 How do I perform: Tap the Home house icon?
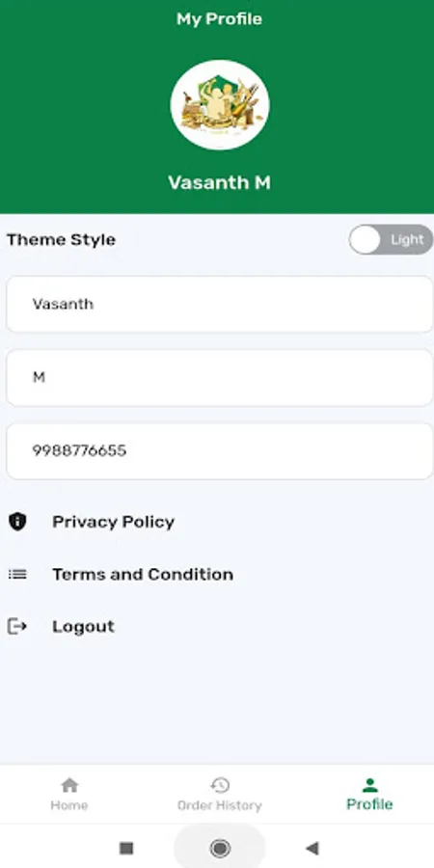point(69,785)
